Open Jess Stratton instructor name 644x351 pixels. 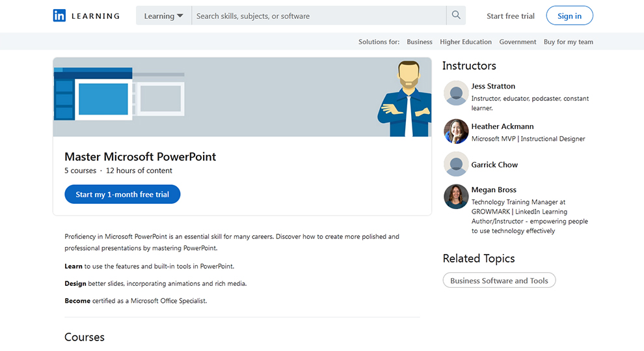[493, 86]
